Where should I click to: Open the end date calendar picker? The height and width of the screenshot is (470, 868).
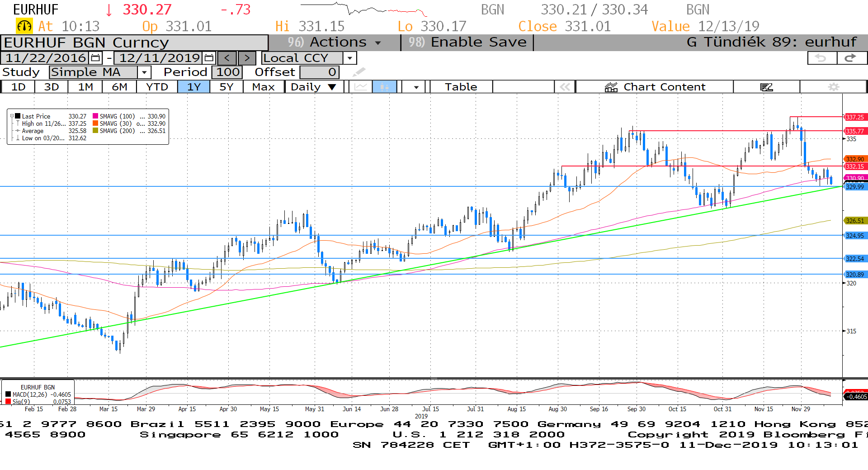pos(209,58)
